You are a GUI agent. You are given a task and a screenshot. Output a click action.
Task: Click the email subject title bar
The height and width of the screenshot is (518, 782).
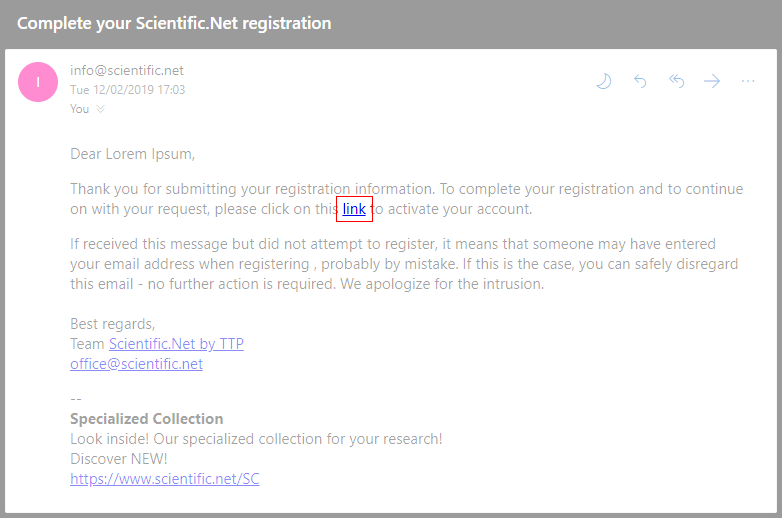(x=174, y=23)
